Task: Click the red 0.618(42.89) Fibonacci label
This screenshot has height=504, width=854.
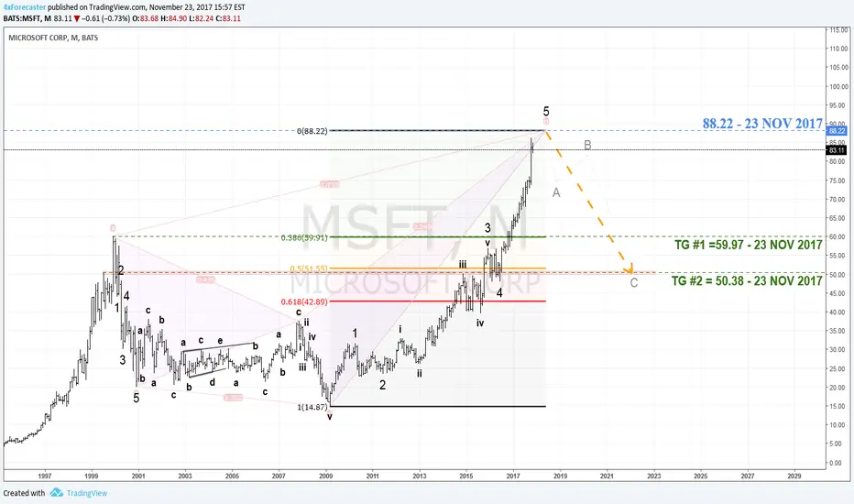Action: click(x=304, y=301)
